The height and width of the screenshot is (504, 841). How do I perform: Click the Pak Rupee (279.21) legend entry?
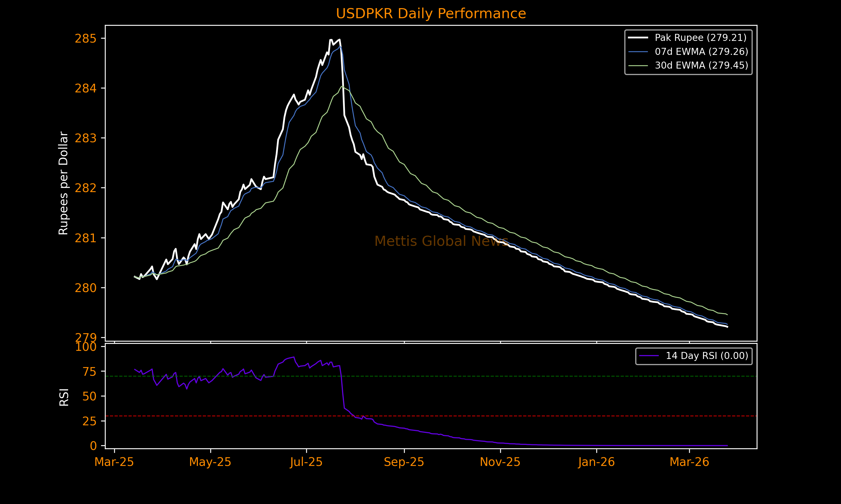(x=701, y=38)
